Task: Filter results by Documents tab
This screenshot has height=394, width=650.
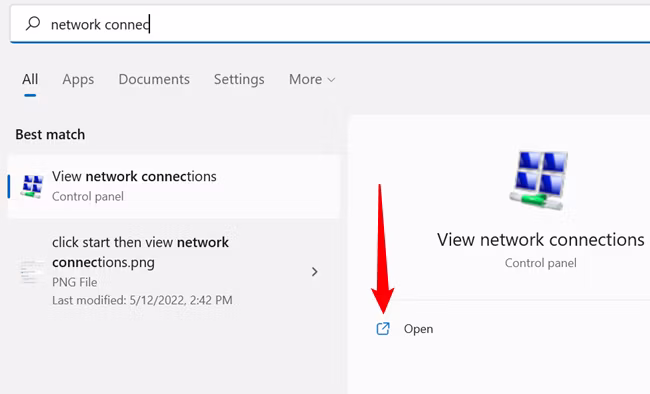Action: click(154, 79)
